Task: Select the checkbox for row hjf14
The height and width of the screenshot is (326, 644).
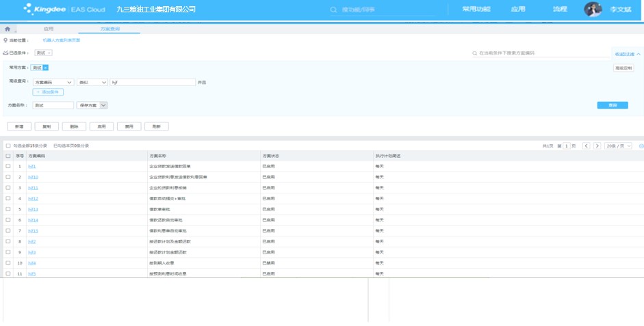Action: tap(8, 220)
